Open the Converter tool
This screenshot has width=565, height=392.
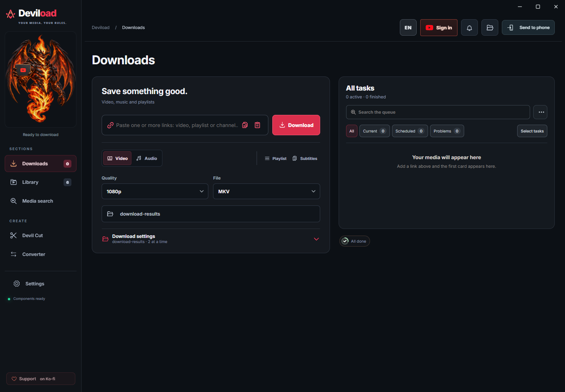click(40, 254)
